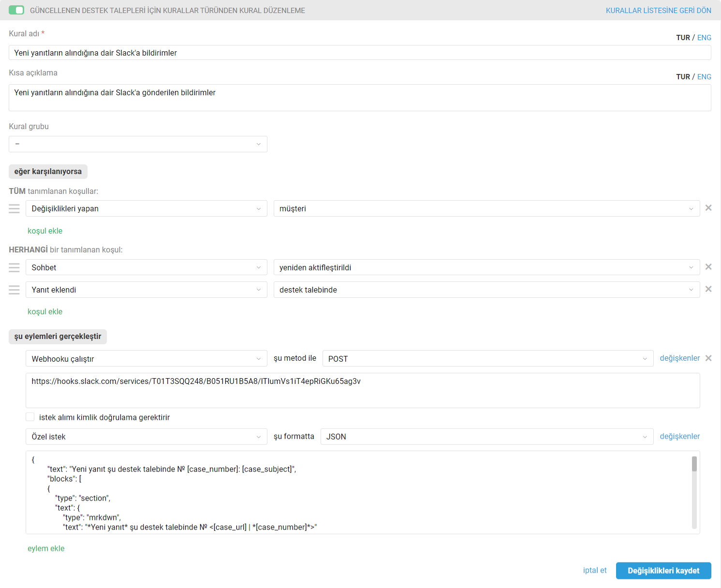
Task: Open değişkenler next to the POST method
Action: point(680,358)
